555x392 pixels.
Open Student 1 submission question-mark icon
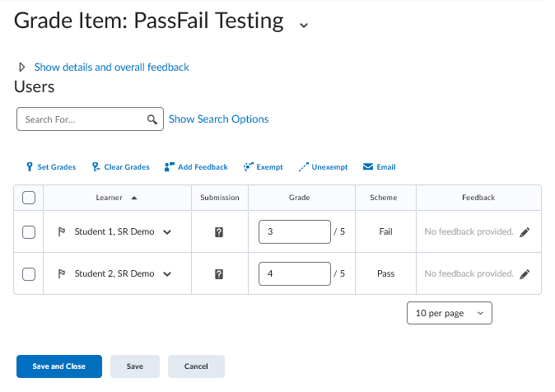tap(219, 232)
